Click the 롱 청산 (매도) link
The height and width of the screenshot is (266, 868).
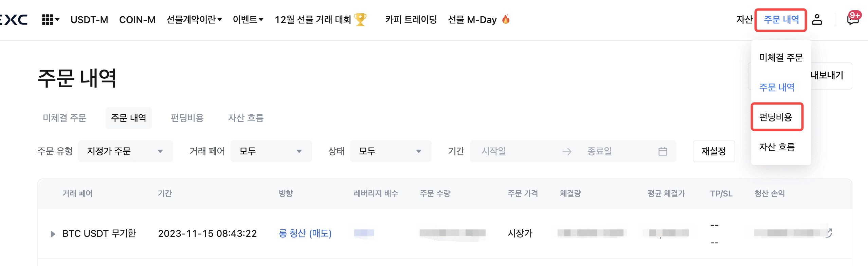(x=305, y=233)
